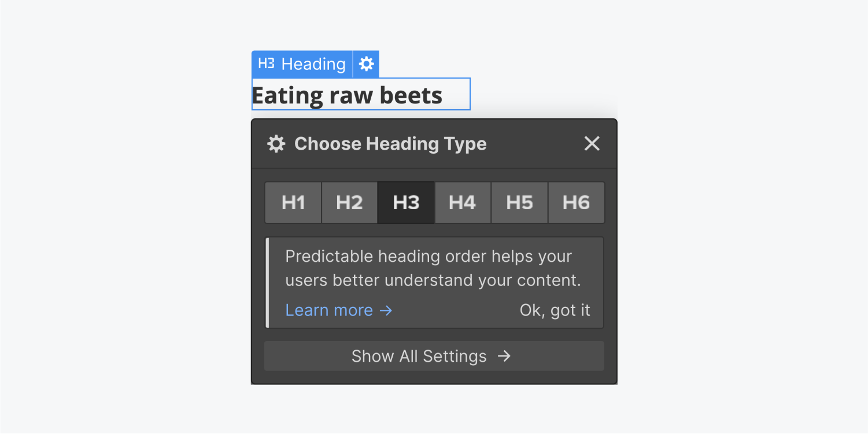This screenshot has height=434, width=868.
Task: Click the gear icon beside Choose Heading Type
Action: click(x=276, y=143)
